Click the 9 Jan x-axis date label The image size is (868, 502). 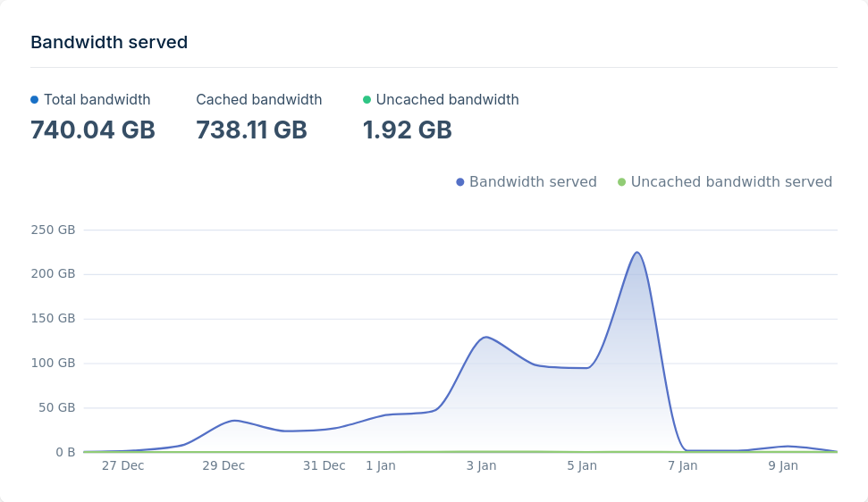click(x=783, y=465)
